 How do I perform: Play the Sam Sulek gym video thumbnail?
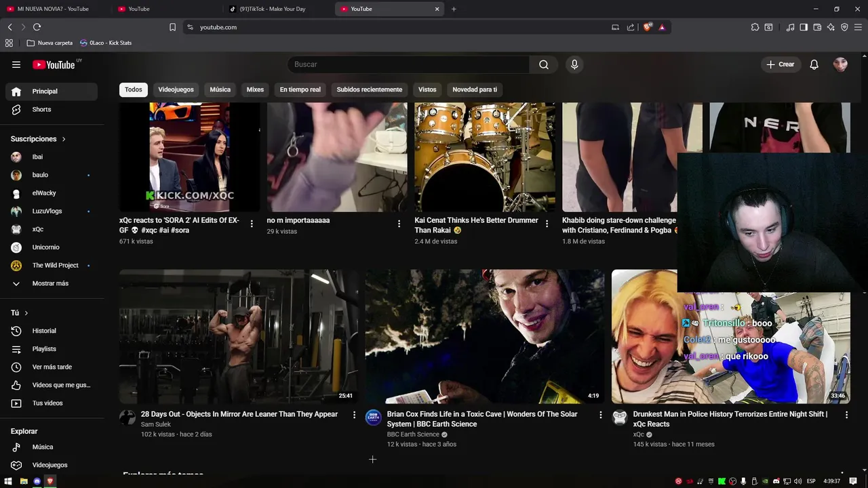point(239,337)
